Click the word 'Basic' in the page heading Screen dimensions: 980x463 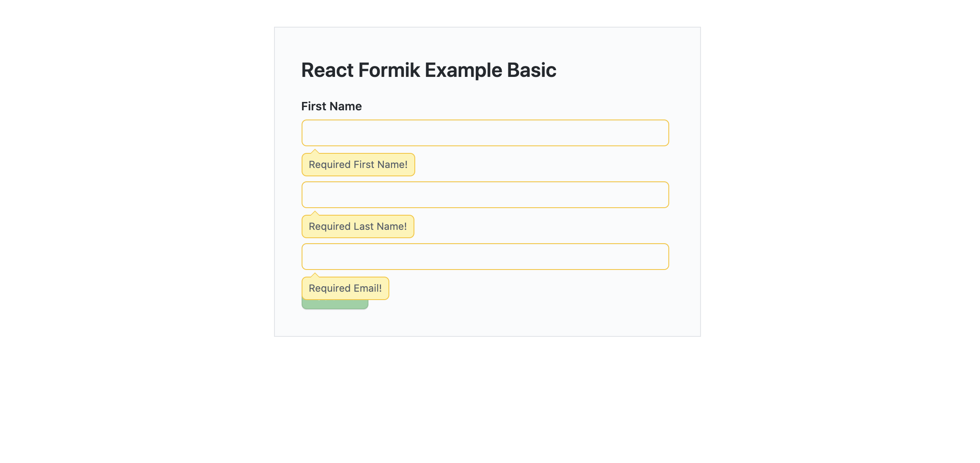(531, 70)
